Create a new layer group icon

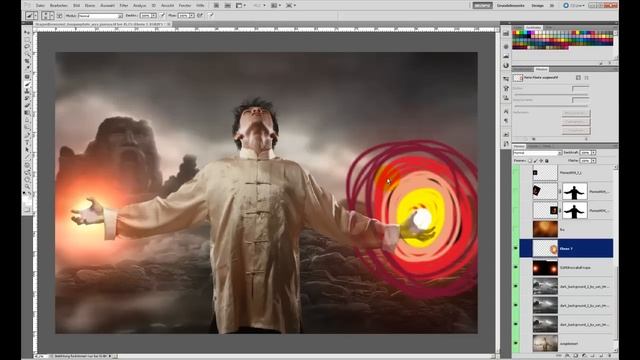[x=593, y=356]
